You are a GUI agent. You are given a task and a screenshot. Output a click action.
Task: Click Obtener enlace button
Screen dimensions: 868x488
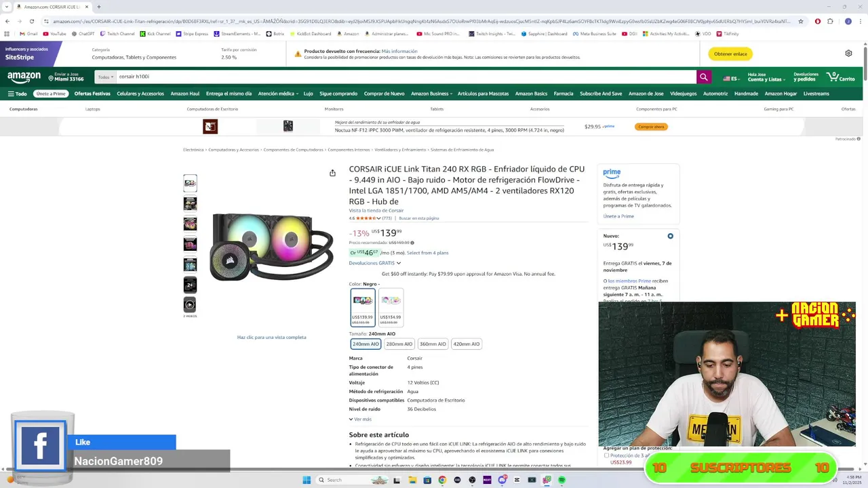(730, 54)
